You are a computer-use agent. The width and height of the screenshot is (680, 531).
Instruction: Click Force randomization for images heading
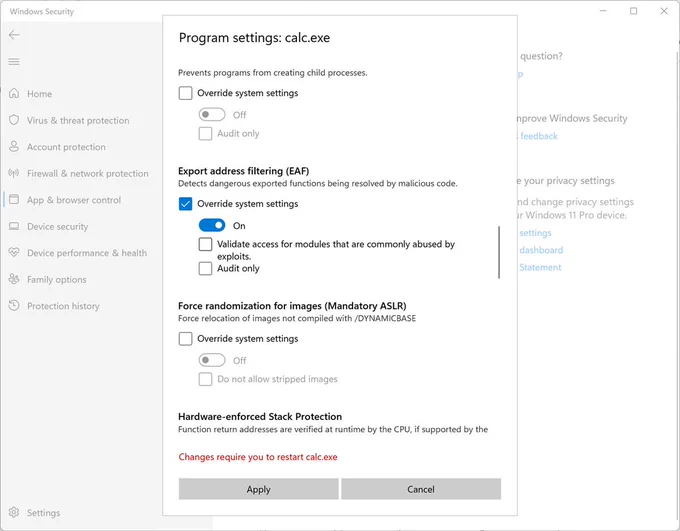point(292,306)
